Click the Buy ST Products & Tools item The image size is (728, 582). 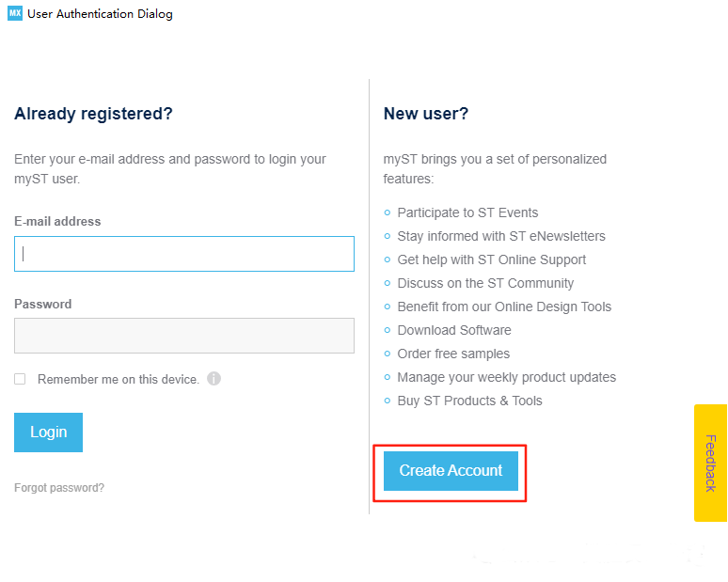click(469, 401)
